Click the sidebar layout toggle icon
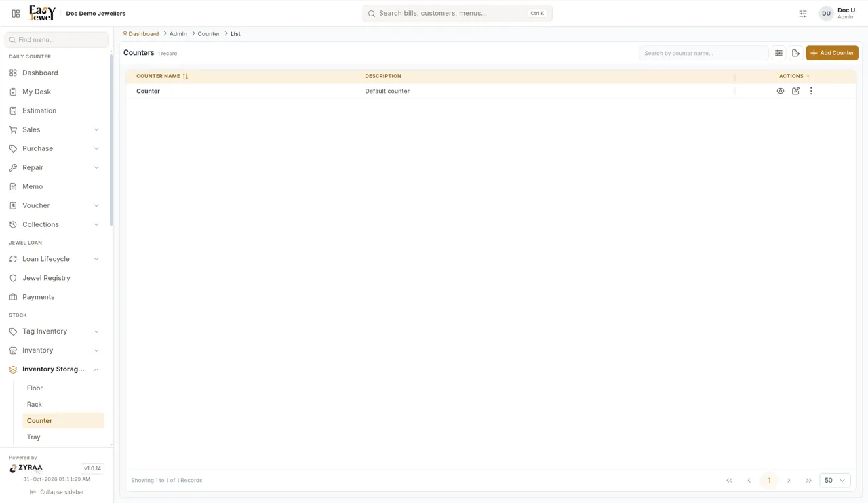This screenshot has height=503, width=868. coord(16,14)
